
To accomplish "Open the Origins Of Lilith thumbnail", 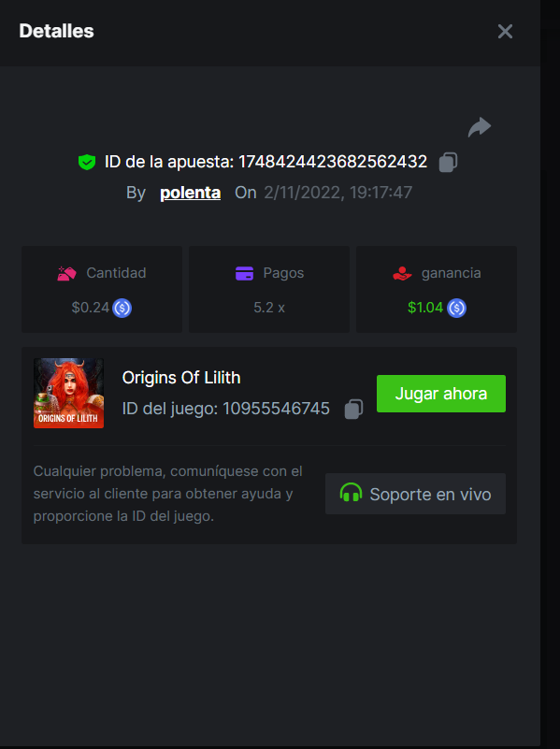I will click(69, 393).
